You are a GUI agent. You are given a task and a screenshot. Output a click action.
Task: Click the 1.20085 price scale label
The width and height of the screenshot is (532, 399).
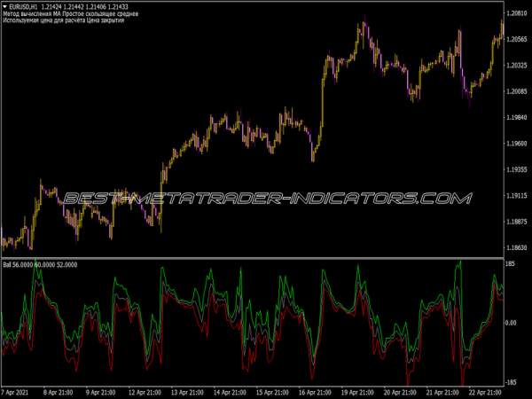coord(516,91)
